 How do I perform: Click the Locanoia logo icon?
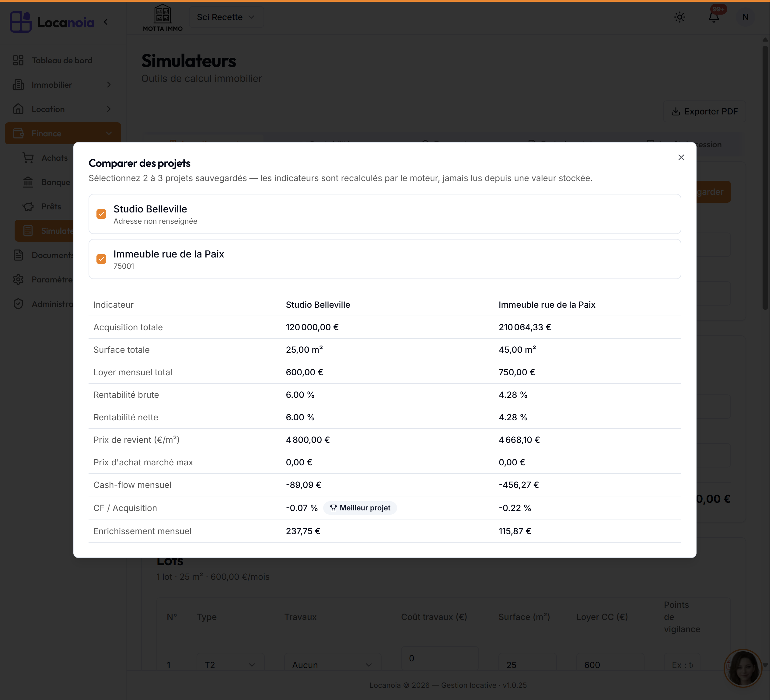point(20,22)
